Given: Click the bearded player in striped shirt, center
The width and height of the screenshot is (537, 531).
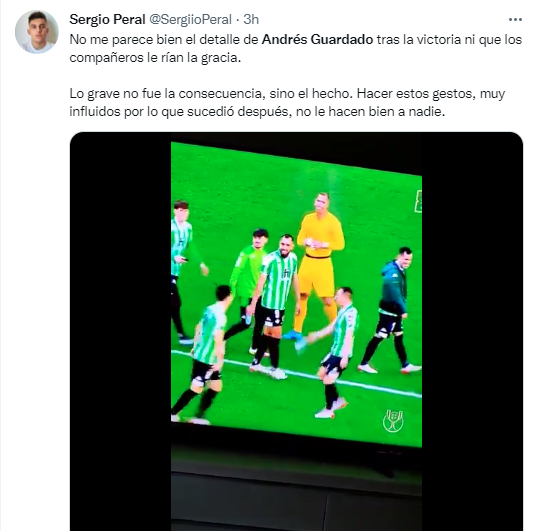Looking at the screenshot, I should (x=277, y=306).
